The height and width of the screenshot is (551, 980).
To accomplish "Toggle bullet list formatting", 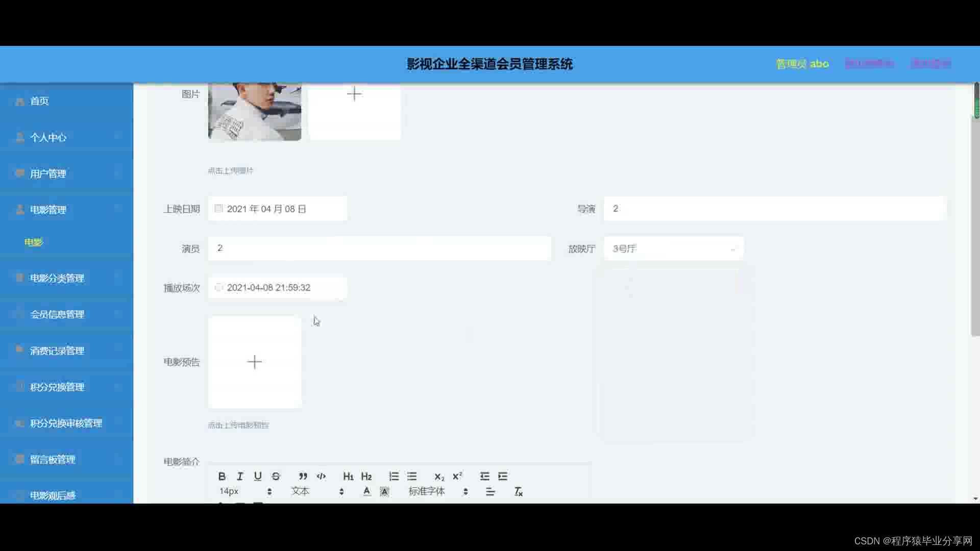I will [412, 476].
